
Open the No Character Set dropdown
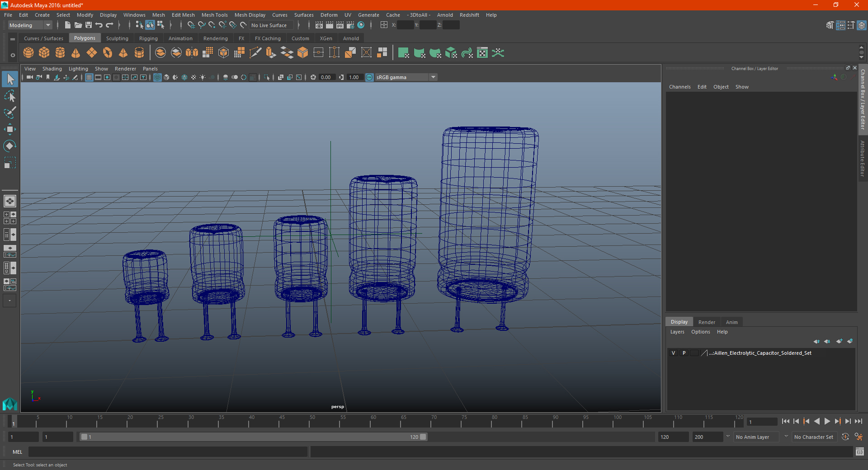[x=813, y=437]
